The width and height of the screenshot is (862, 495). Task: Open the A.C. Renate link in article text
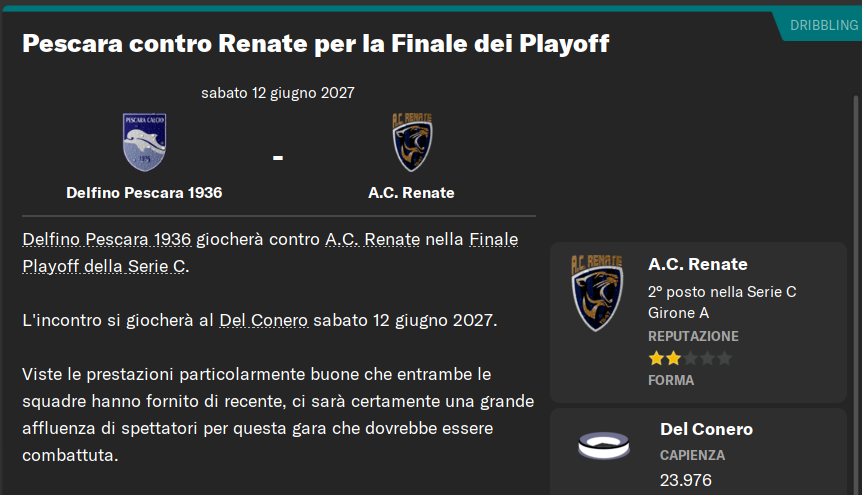[373, 239]
